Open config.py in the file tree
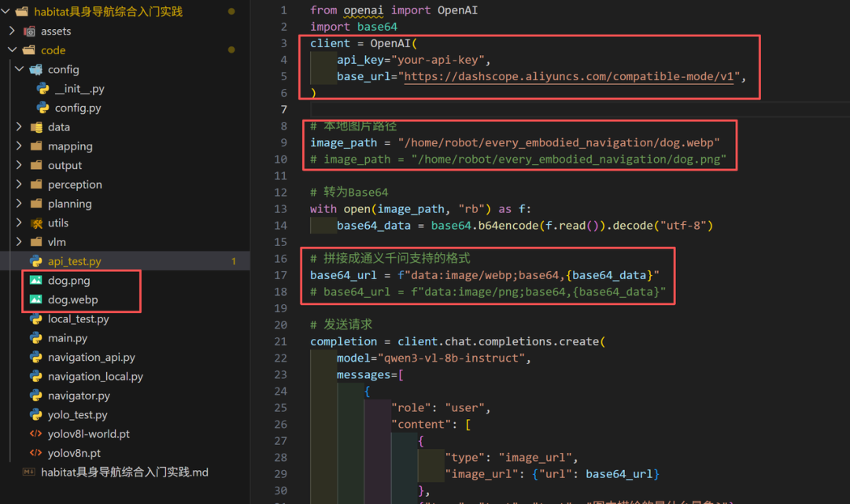Viewport: 850px width, 504px height. (x=77, y=108)
